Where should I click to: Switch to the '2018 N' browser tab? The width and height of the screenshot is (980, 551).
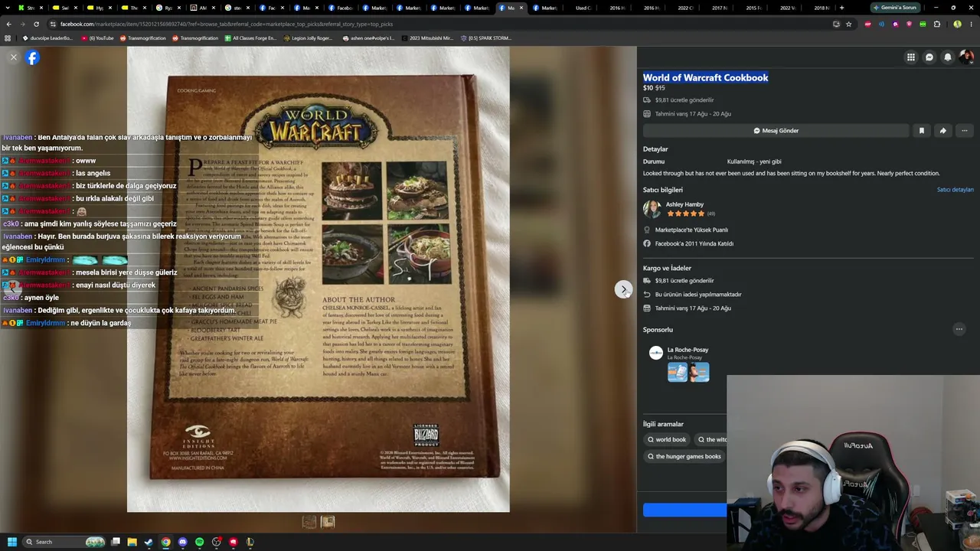click(x=822, y=8)
